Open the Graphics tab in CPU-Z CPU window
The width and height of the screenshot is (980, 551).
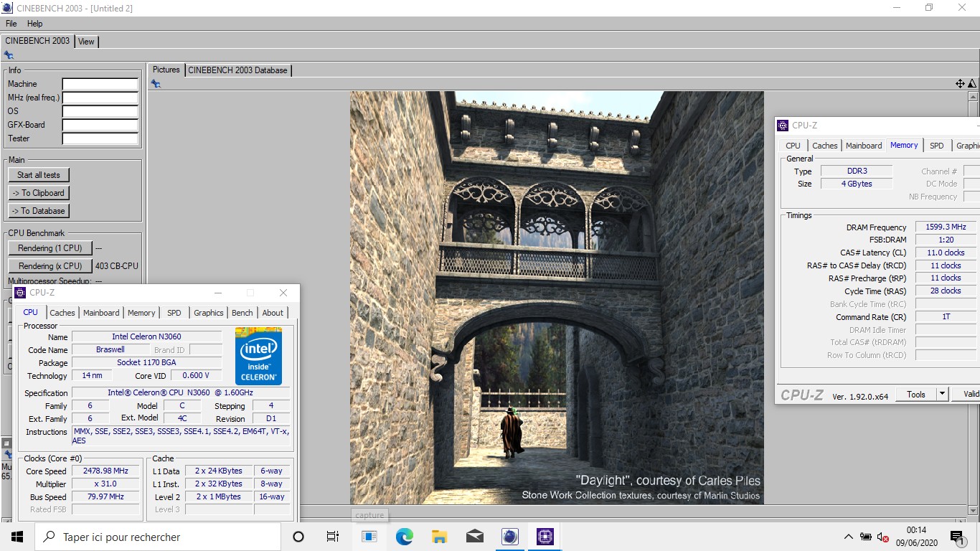click(209, 313)
